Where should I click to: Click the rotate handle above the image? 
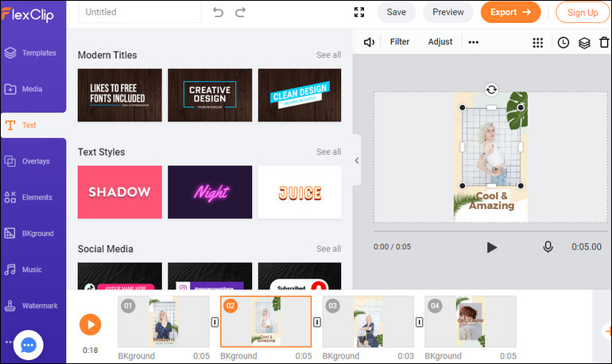tap(491, 90)
